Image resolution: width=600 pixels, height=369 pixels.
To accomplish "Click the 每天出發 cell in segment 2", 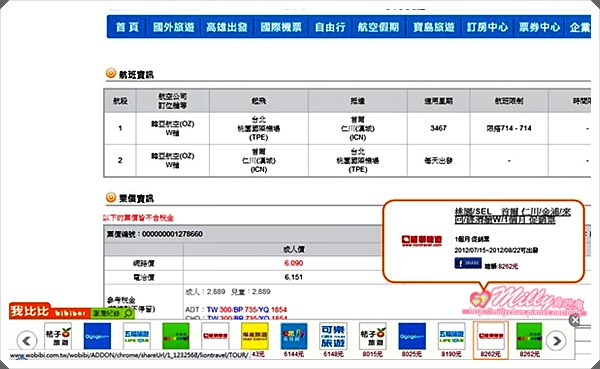I will click(439, 161).
